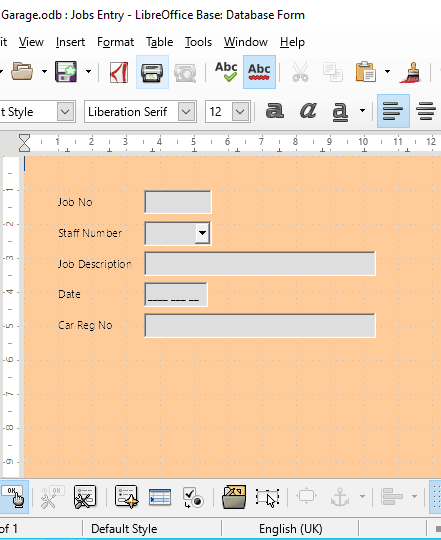Open Activation Order icon
The image size is (441, 540).
click(x=192, y=497)
